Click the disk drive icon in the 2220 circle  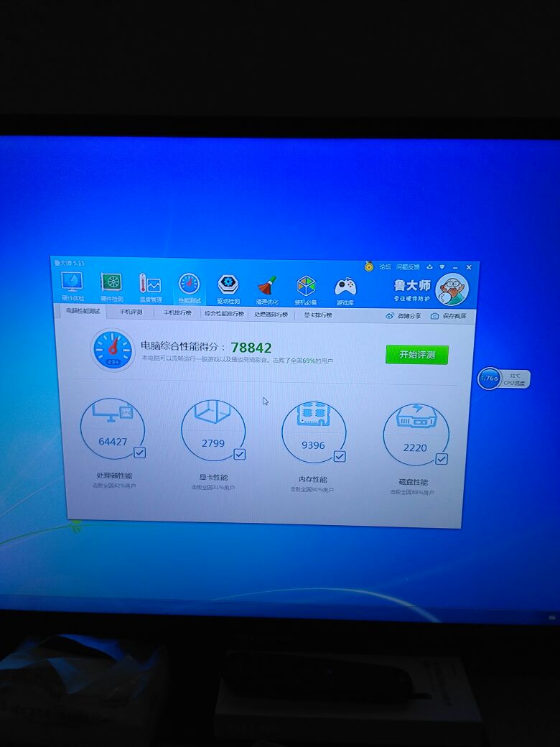416,416
